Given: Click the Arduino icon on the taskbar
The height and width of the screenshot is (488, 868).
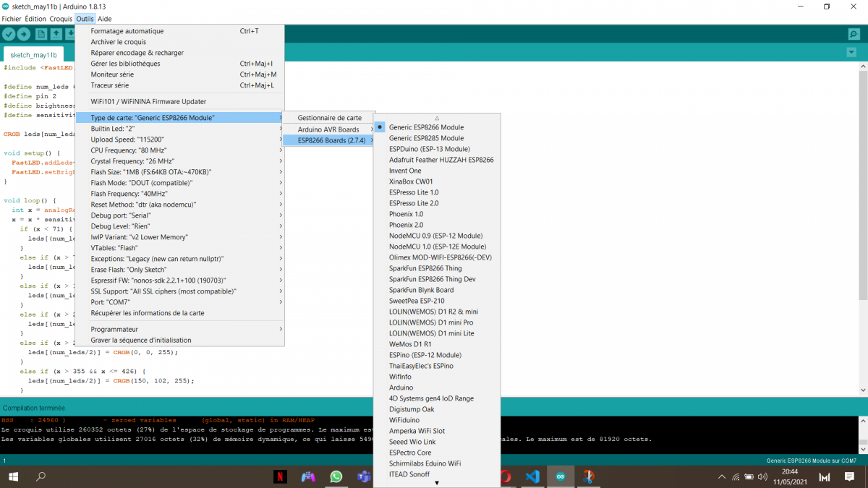Looking at the screenshot, I should point(561,476).
